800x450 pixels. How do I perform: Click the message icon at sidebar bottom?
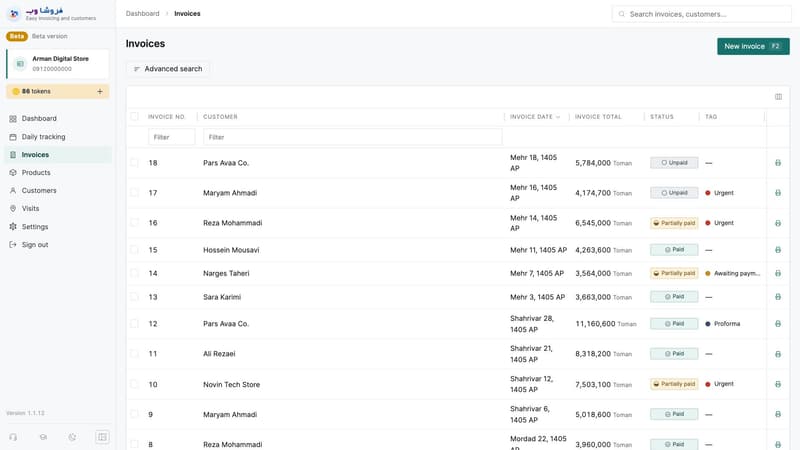pyautogui.click(x=43, y=437)
